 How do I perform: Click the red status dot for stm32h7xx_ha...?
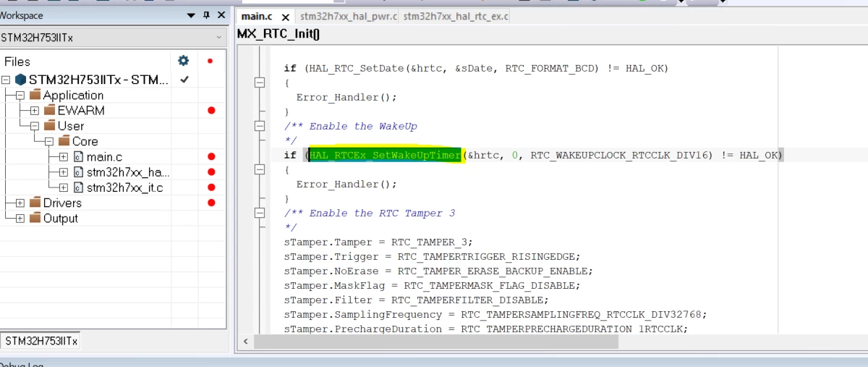coord(211,172)
